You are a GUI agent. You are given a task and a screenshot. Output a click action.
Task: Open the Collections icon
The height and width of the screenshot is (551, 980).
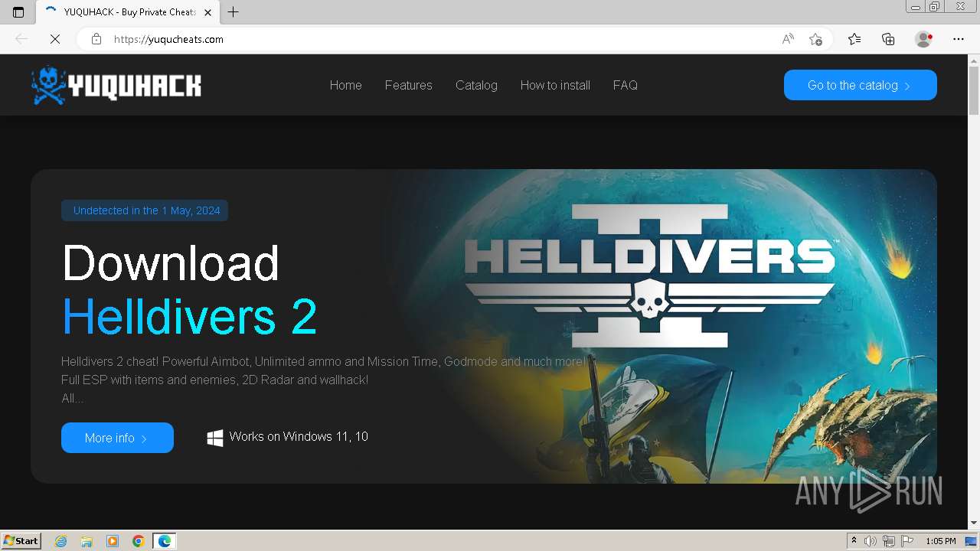(x=888, y=39)
